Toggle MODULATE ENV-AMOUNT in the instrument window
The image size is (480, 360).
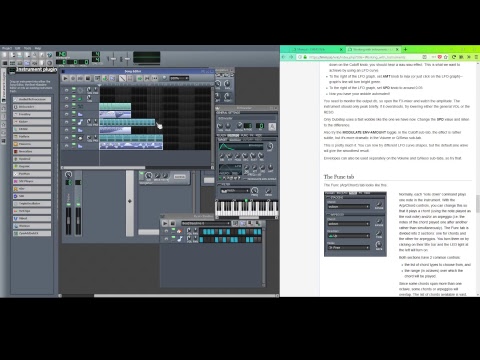260,179
